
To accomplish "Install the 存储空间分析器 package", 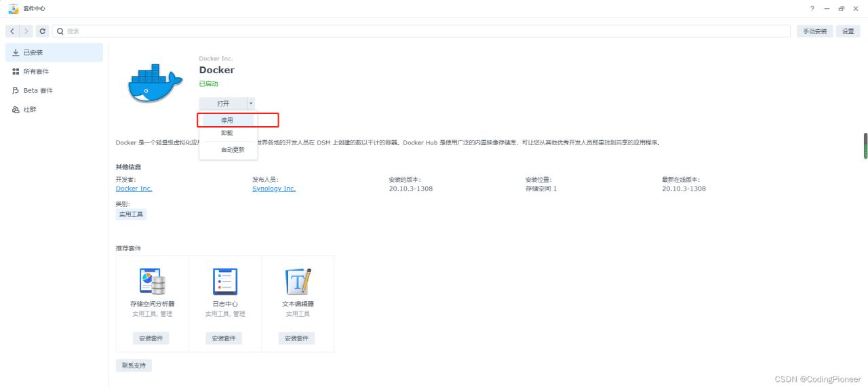I will 151,338.
